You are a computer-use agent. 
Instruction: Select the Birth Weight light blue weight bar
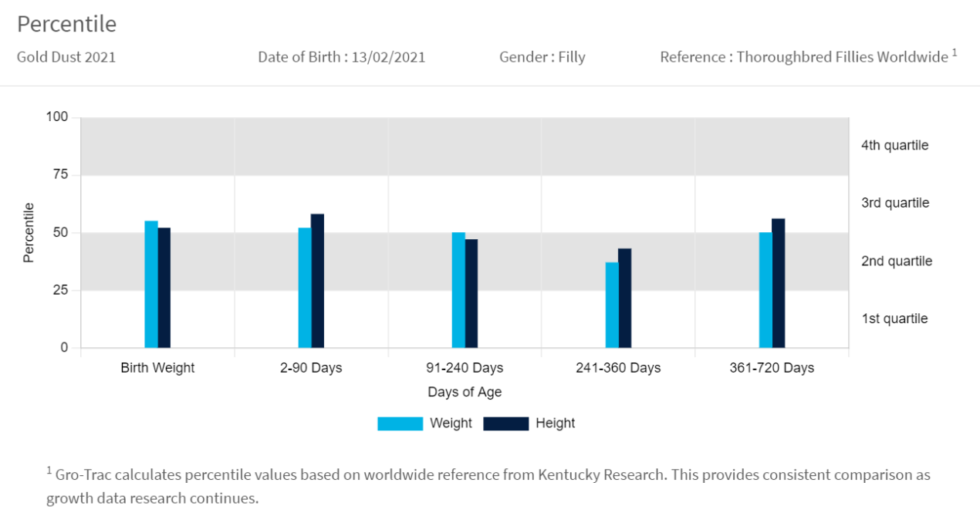tap(151, 285)
